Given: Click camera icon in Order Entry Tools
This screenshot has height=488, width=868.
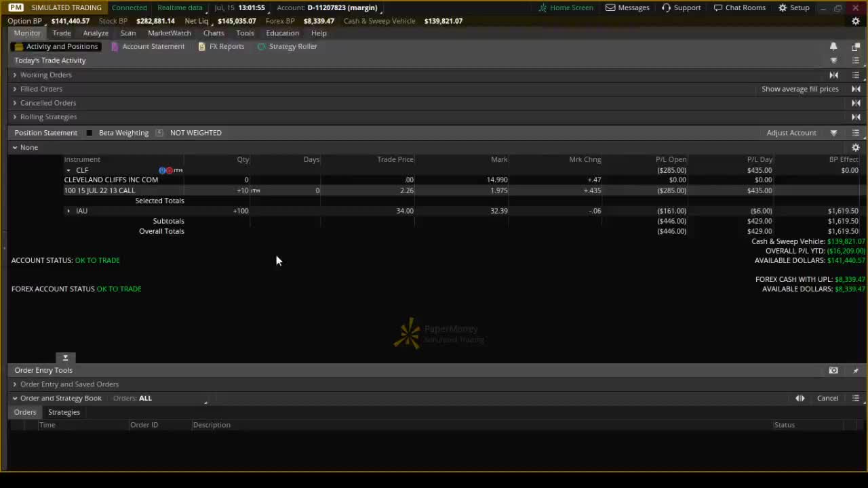Looking at the screenshot, I should (x=833, y=370).
